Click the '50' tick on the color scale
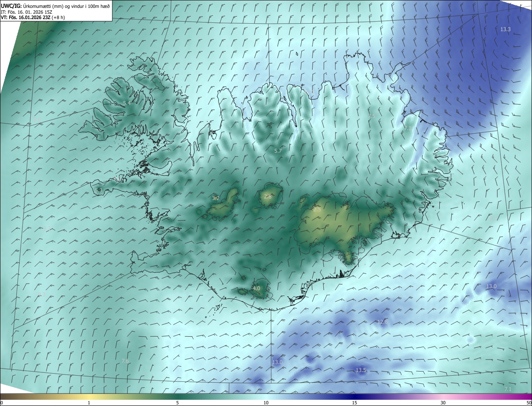532x406 pixels. (x=529, y=403)
